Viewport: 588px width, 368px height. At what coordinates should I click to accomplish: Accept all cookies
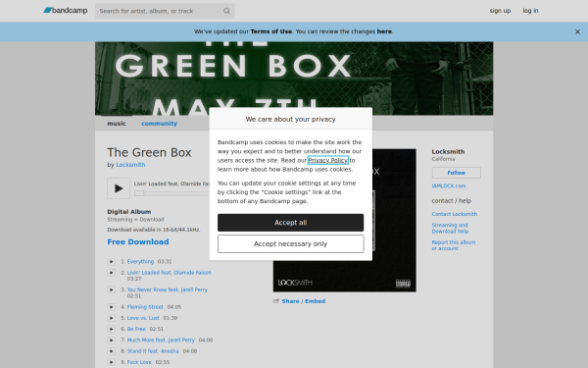(x=291, y=223)
